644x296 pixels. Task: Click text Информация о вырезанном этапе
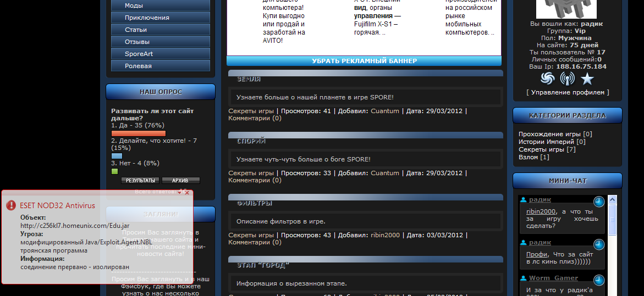pos(291,283)
